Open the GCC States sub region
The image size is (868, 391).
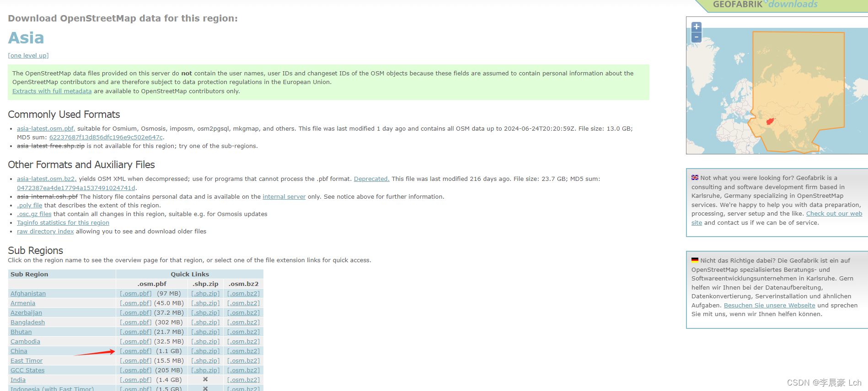pos(27,370)
